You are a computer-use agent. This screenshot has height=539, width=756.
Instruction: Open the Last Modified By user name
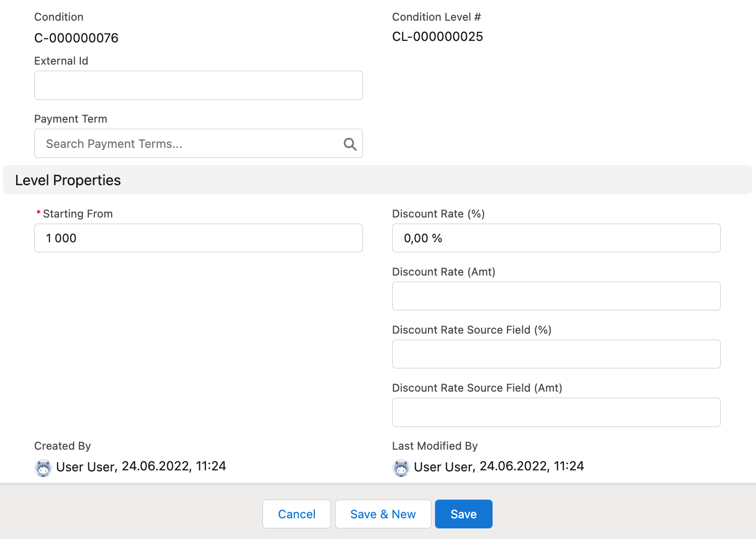443,467
